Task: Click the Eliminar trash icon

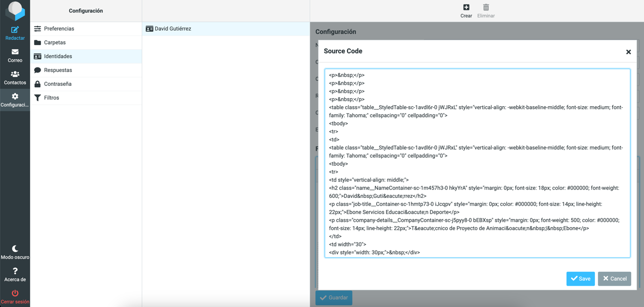Action: click(486, 7)
